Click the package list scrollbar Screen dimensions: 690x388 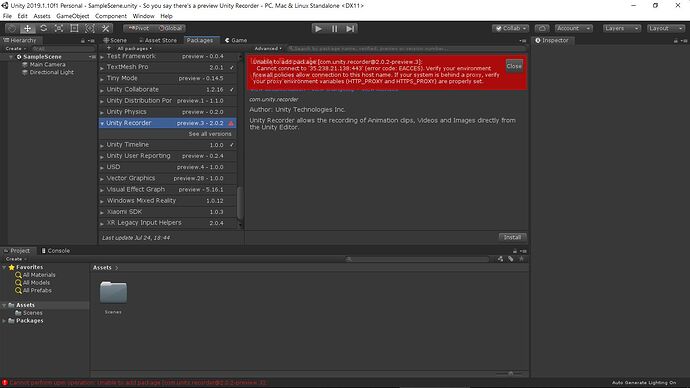tap(240, 202)
